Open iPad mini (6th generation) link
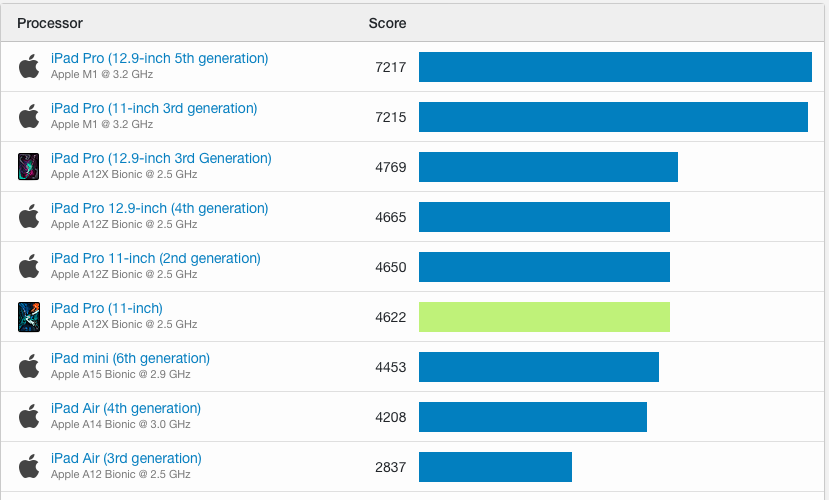This screenshot has height=500, width=829. (131, 358)
